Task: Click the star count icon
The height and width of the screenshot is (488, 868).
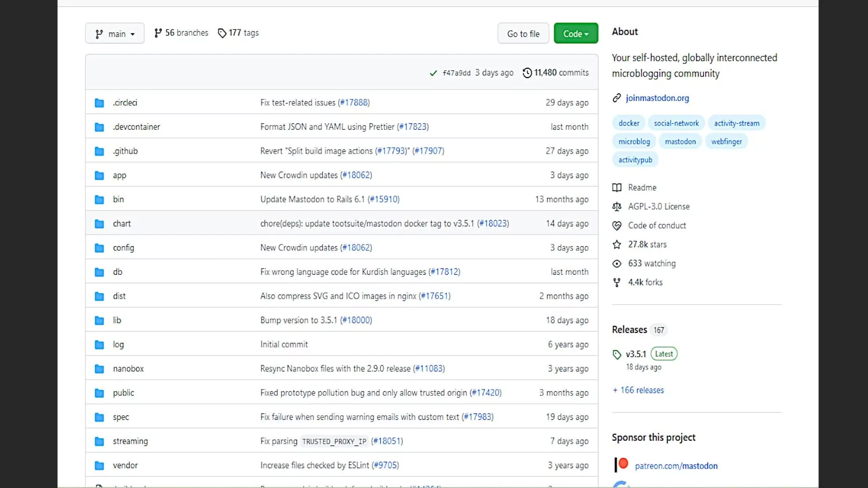Action: click(617, 244)
